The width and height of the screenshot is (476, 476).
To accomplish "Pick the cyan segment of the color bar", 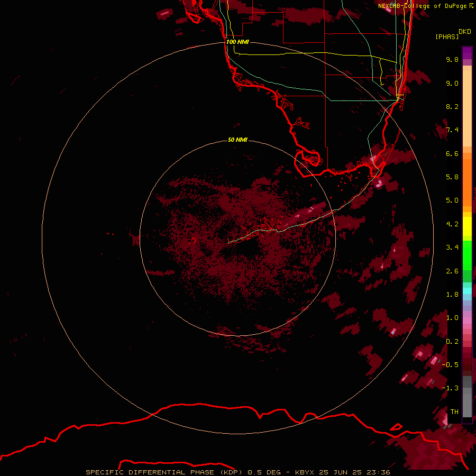I will tap(467, 291).
